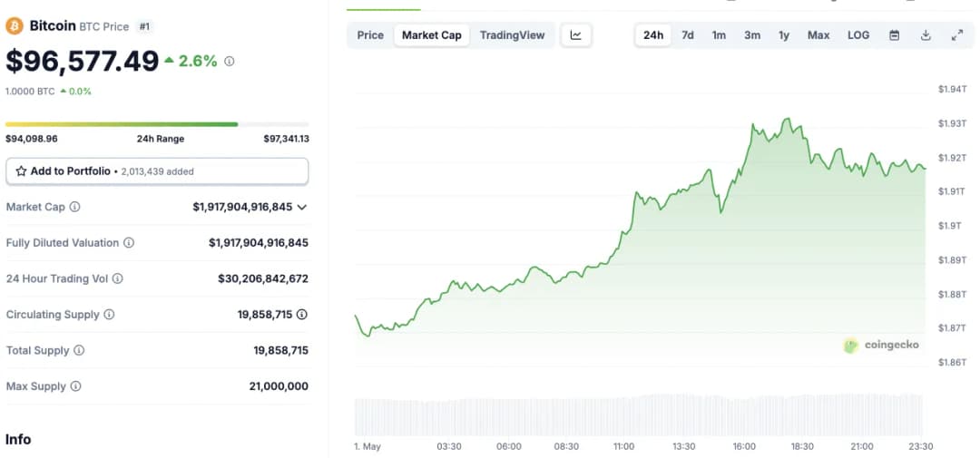The height and width of the screenshot is (458, 980).
Task: Open the TradingView chart tab
Action: coord(512,35)
